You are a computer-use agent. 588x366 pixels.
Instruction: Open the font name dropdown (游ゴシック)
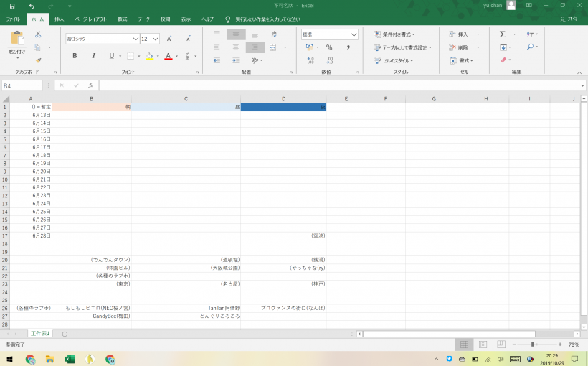(136, 39)
